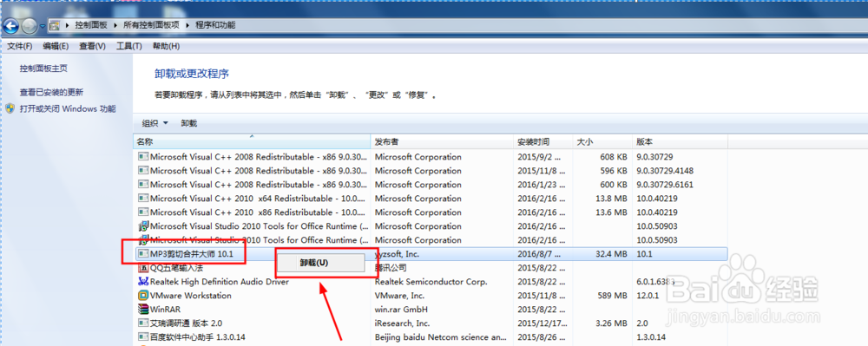Open the 编辑(E) menu
Screen dimensions: 868x346
[56, 47]
